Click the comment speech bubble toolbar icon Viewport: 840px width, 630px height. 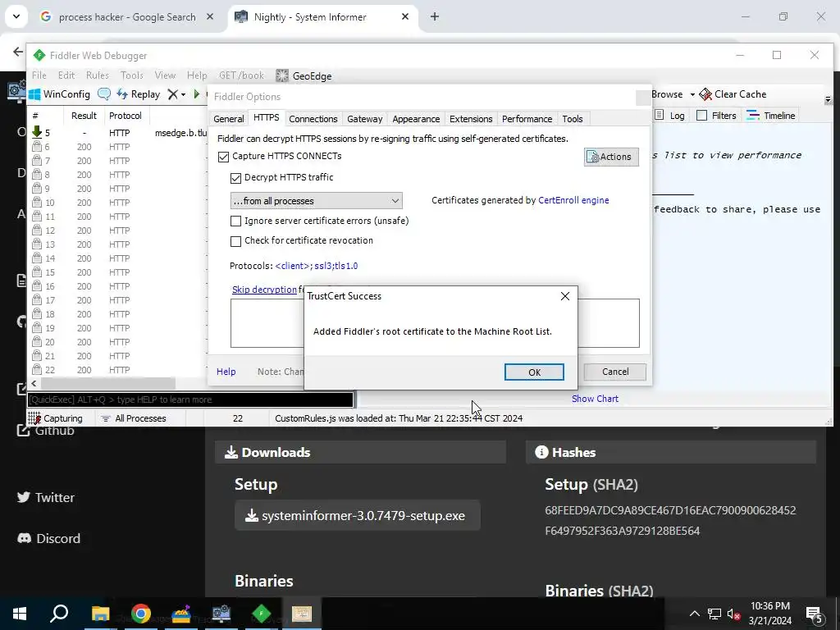pos(104,94)
